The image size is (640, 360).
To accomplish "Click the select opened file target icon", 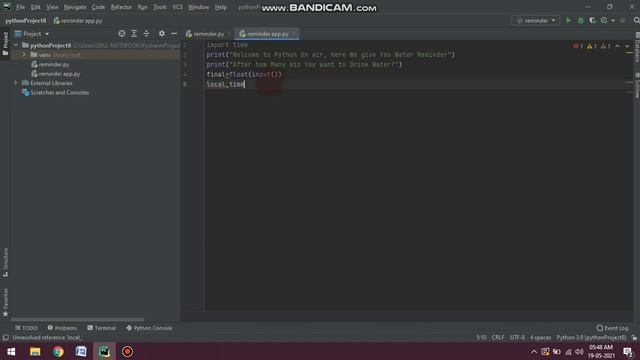I will click(x=122, y=34).
